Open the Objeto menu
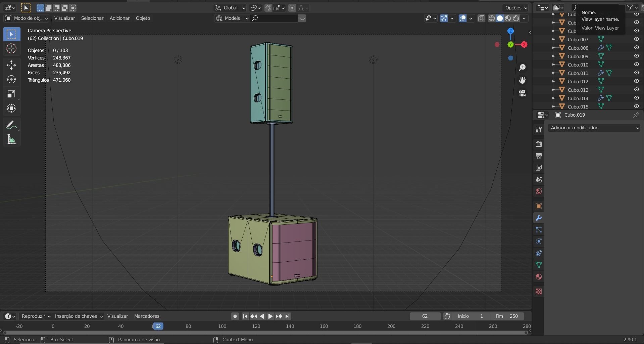The image size is (644, 344). [x=143, y=18]
